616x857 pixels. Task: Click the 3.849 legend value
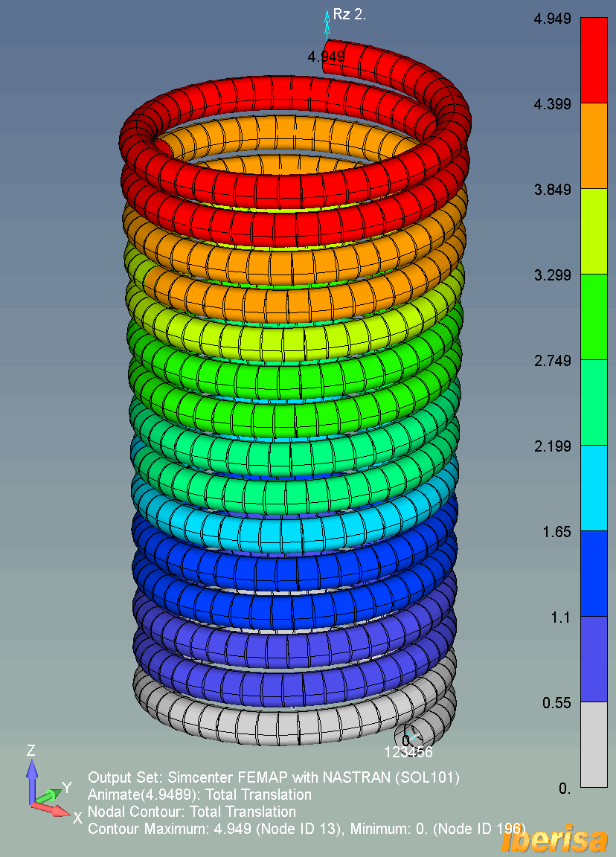[x=552, y=190]
